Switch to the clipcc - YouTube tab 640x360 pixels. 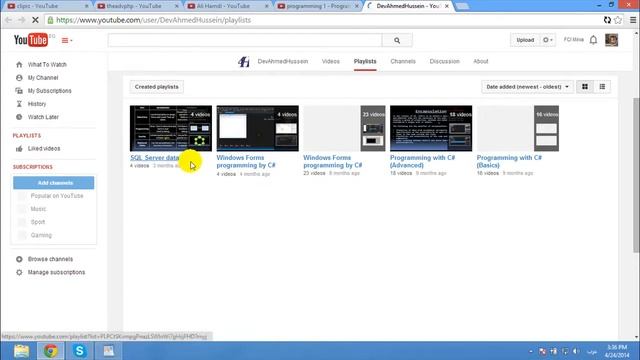[x=48, y=6]
